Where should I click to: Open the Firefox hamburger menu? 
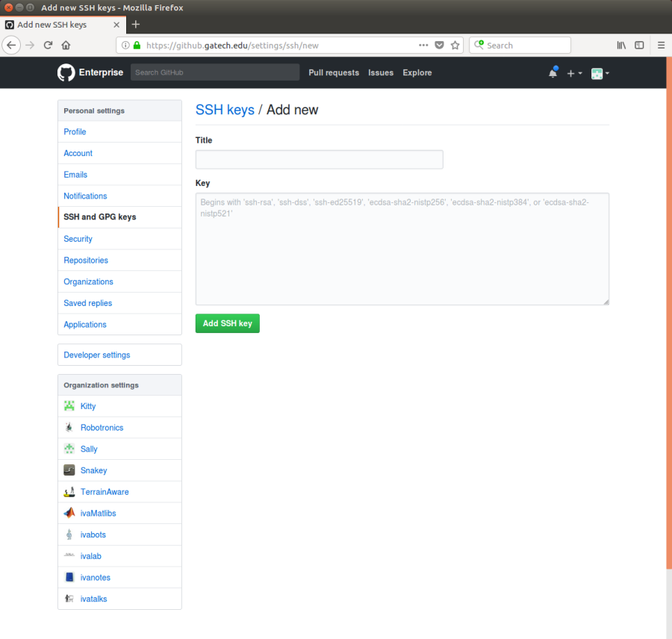(x=661, y=45)
